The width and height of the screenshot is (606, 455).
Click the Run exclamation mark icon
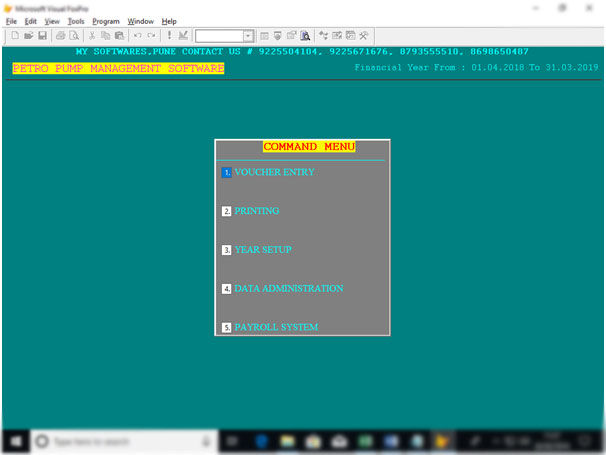[169, 36]
